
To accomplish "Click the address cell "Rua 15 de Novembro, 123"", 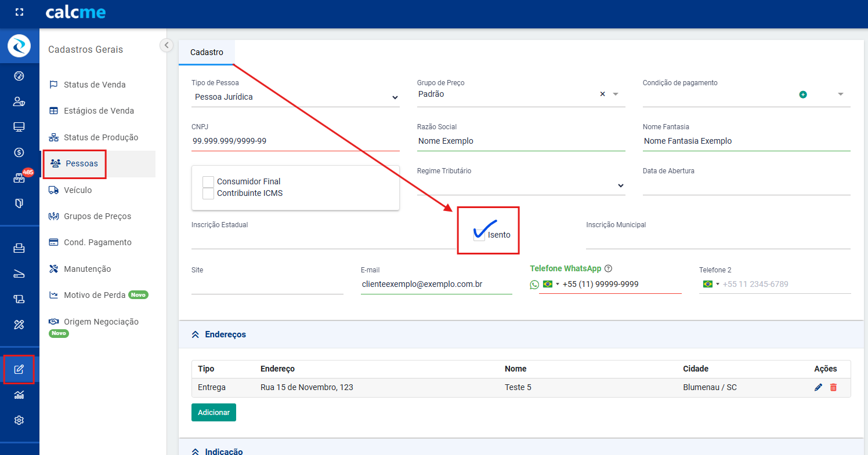I will click(307, 387).
